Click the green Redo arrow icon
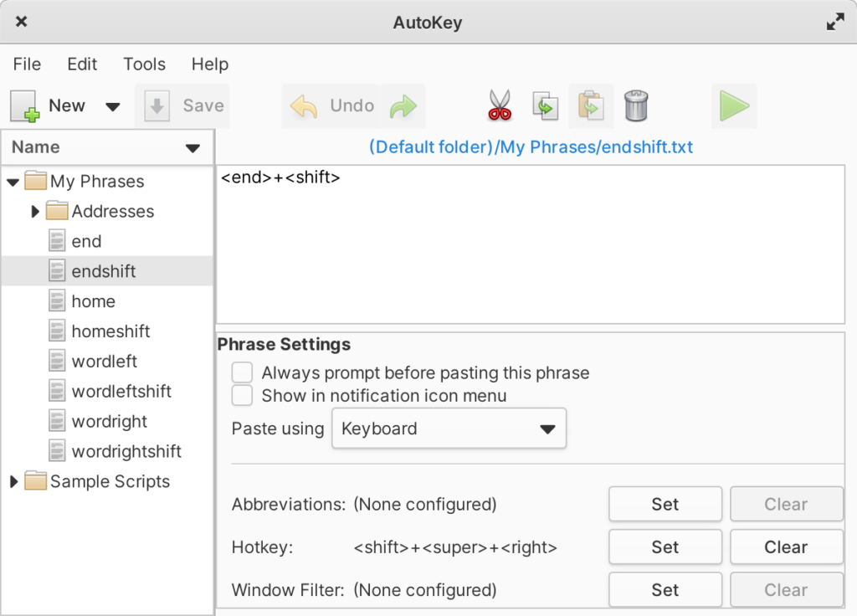 pos(403,106)
